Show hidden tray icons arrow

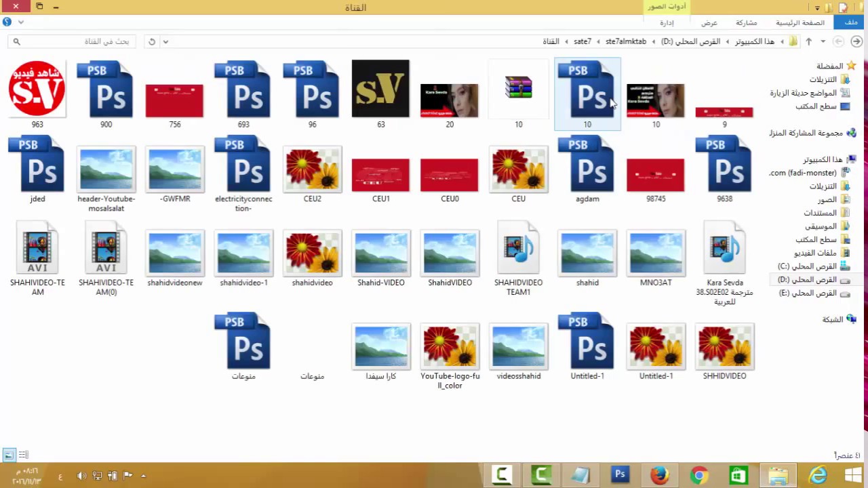coord(143,476)
